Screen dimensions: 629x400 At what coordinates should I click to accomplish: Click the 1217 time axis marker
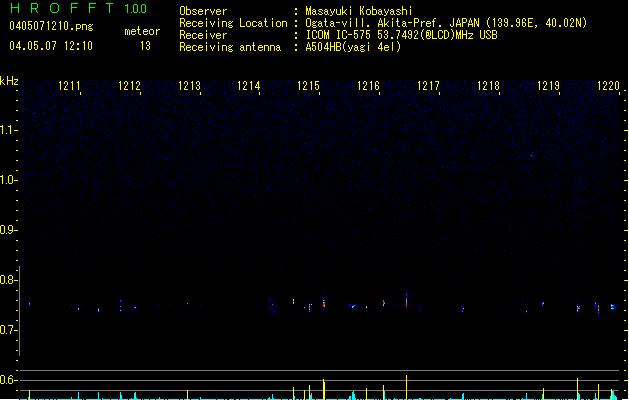428,86
